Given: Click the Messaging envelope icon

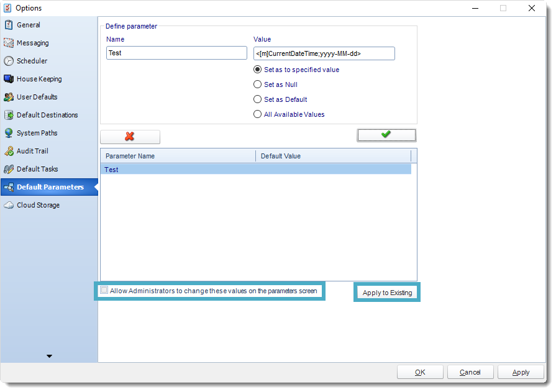Looking at the screenshot, I should coord(9,43).
